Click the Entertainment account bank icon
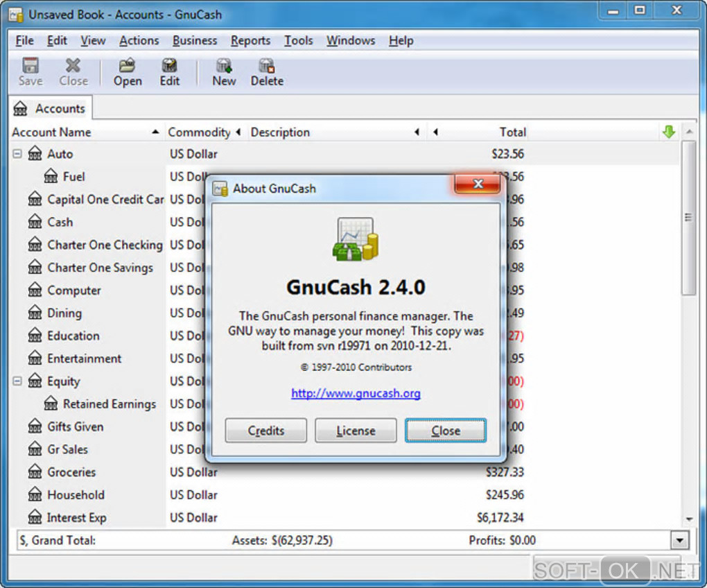The height and width of the screenshot is (588, 707). click(35, 358)
